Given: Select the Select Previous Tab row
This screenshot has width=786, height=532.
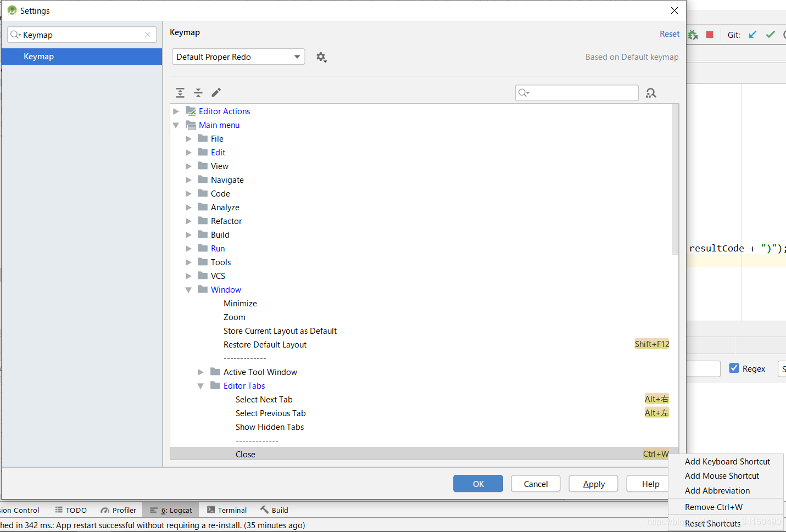Looking at the screenshot, I should (x=421, y=413).
